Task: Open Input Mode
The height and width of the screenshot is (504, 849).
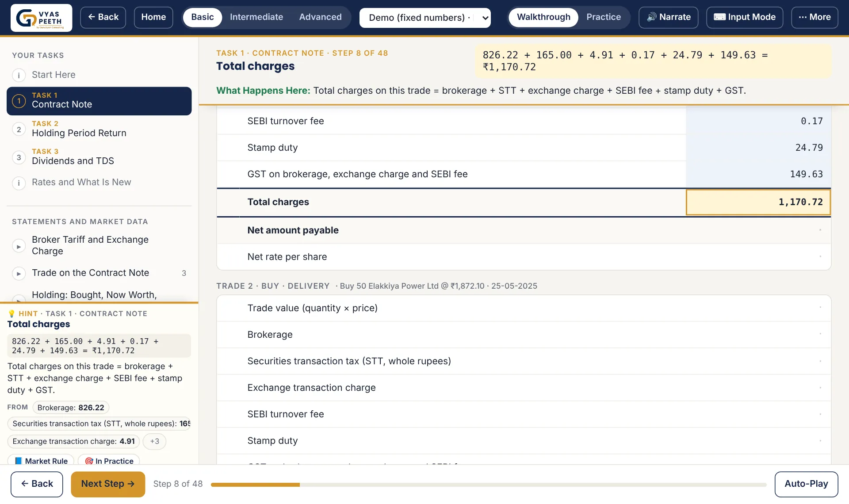Action: pyautogui.click(x=745, y=17)
